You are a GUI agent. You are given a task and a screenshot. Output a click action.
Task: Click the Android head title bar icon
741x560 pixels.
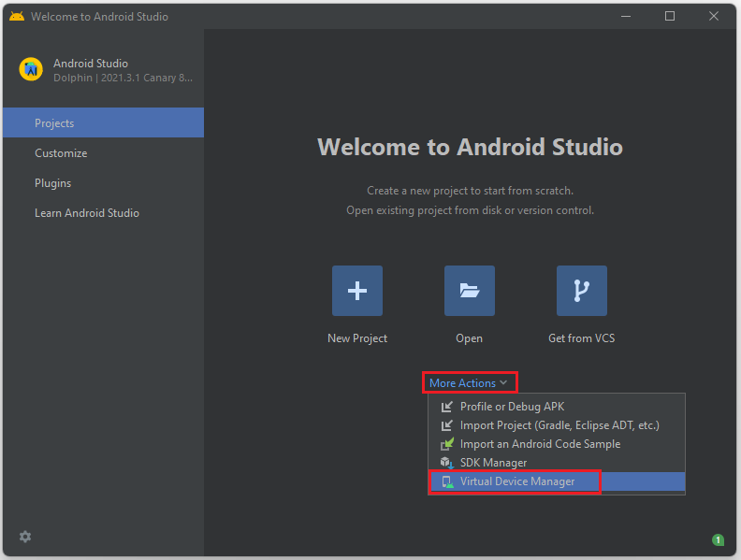[x=17, y=17]
